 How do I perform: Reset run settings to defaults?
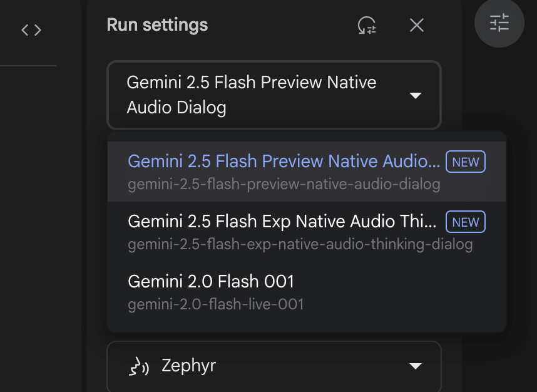[367, 25]
